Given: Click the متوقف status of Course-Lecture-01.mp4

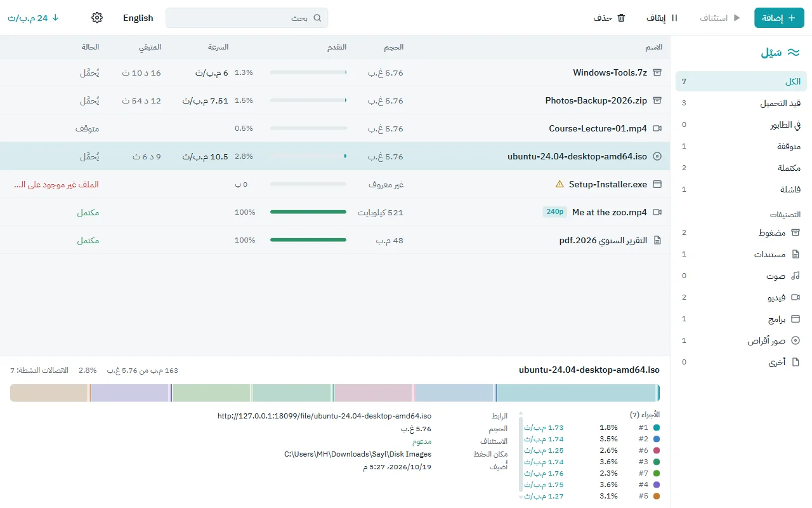Looking at the screenshot, I should pyautogui.click(x=87, y=128).
